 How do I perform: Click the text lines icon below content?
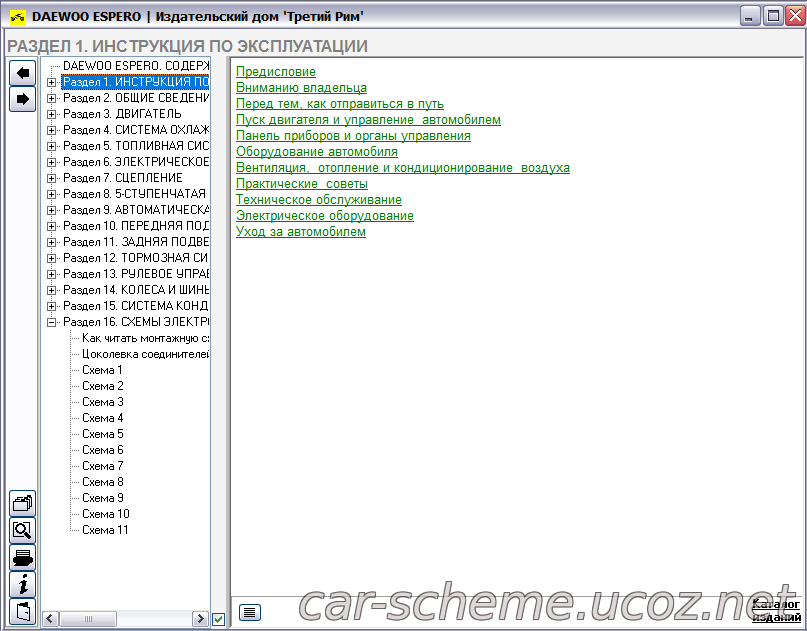[250, 612]
